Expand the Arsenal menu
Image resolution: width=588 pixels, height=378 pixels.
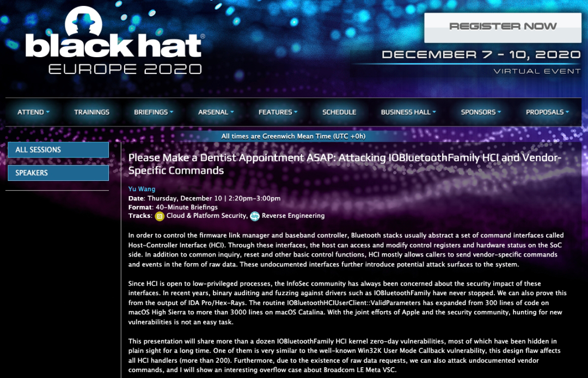click(216, 112)
